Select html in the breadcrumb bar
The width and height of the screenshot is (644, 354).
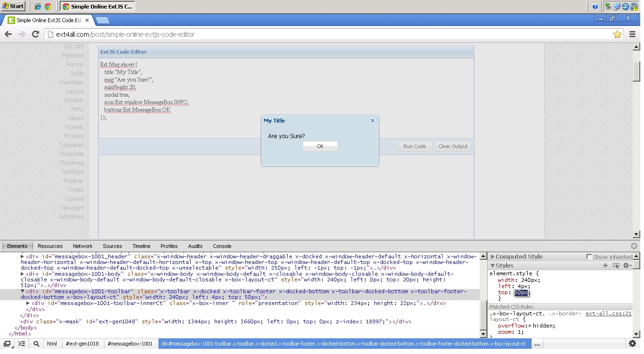[52, 344]
